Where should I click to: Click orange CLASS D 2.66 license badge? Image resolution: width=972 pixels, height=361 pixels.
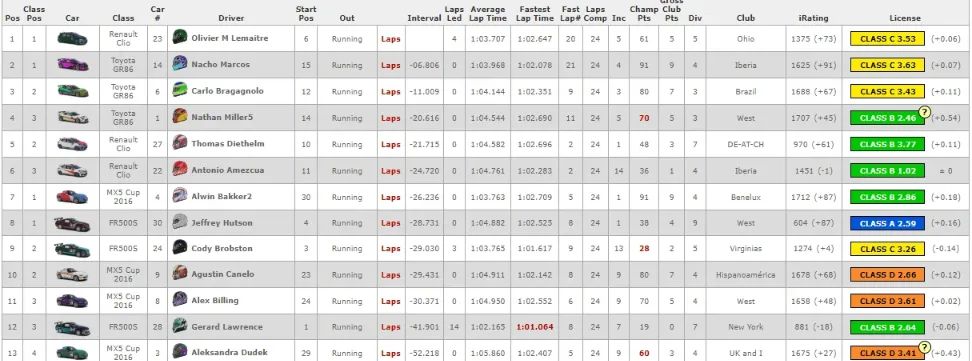coord(888,275)
